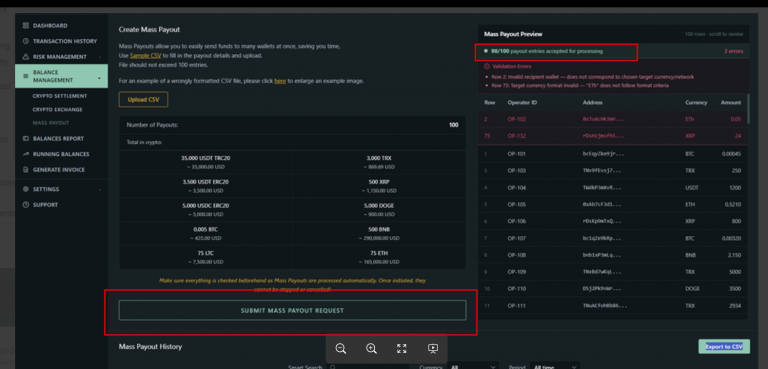Screen dimensions: 768x369
Task: Click the Currency column header in preview
Action: point(696,103)
